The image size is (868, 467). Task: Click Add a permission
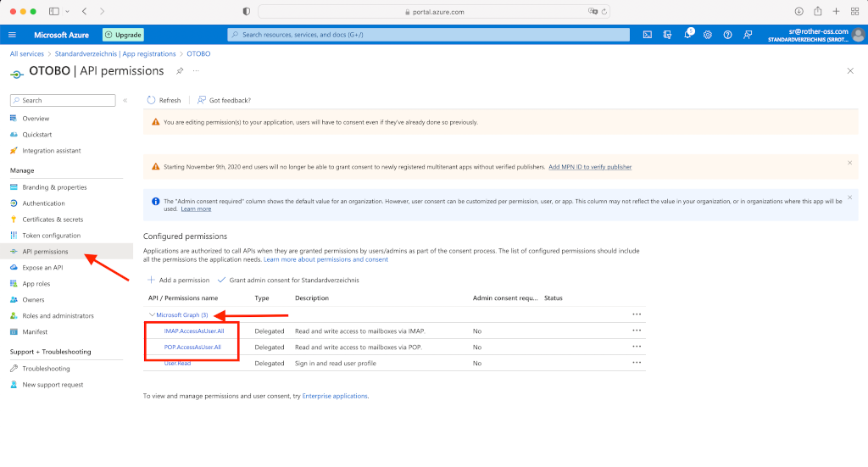coord(178,280)
